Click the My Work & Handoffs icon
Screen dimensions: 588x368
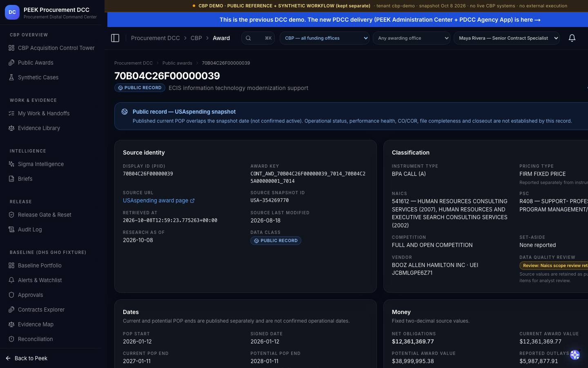point(11,113)
